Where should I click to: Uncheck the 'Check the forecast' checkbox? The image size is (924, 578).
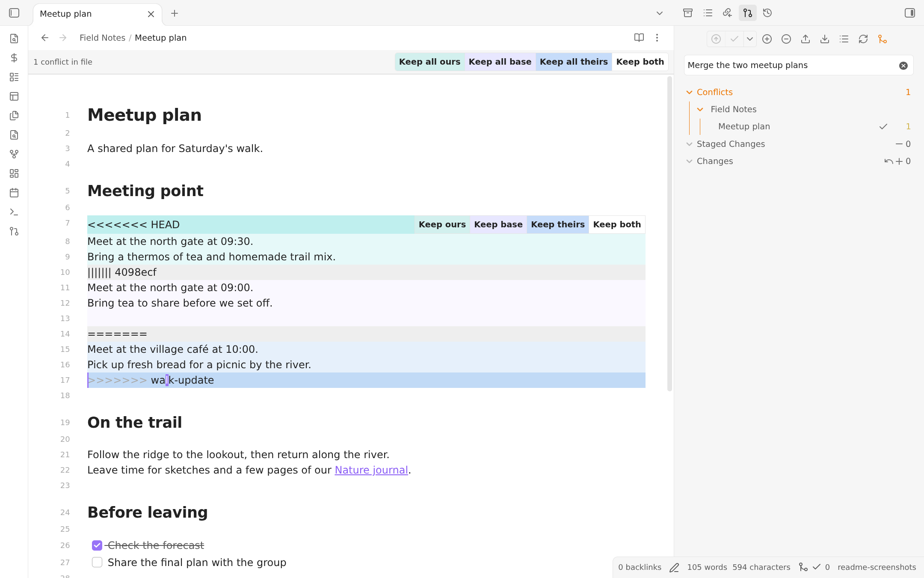[97, 545]
